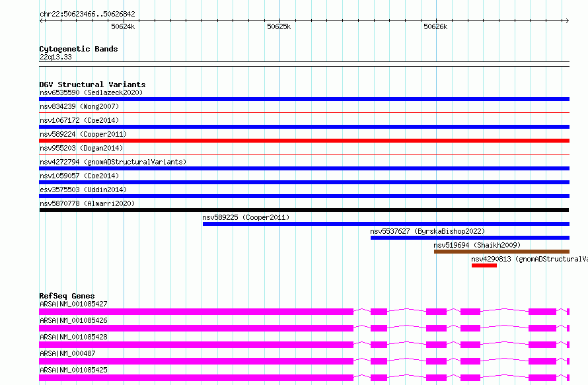Open ARSA|NM_001085427 transcript label
588x385 pixels.
(73, 304)
